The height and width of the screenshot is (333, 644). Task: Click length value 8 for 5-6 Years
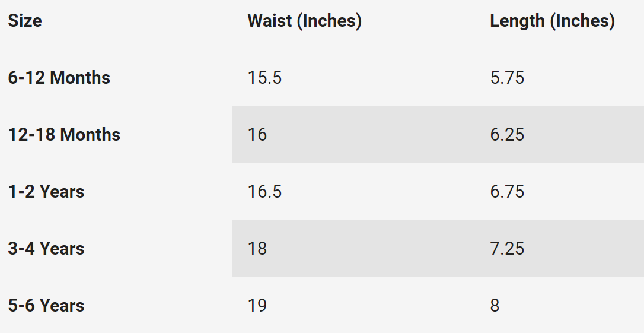tap(495, 306)
